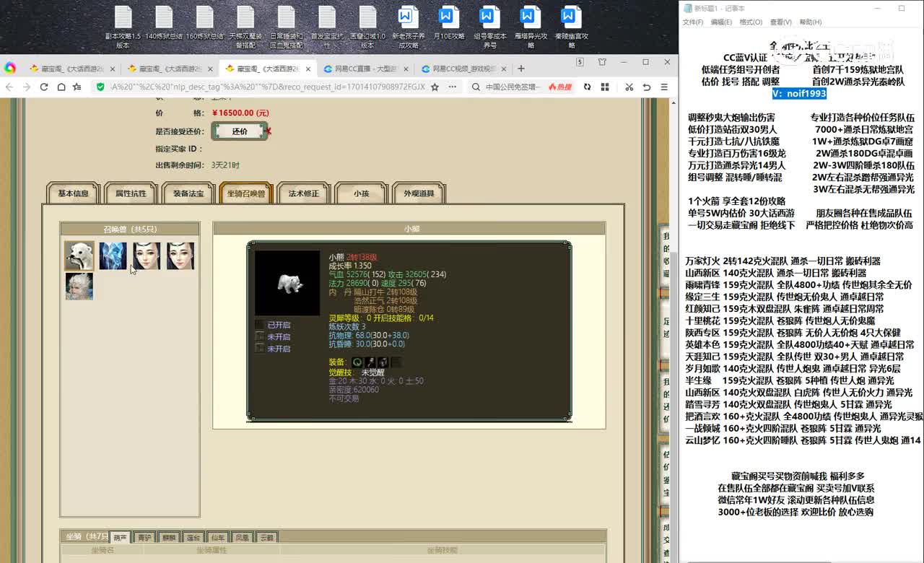Click the colorful browser logo icon
The image size is (924, 563).
click(x=10, y=69)
